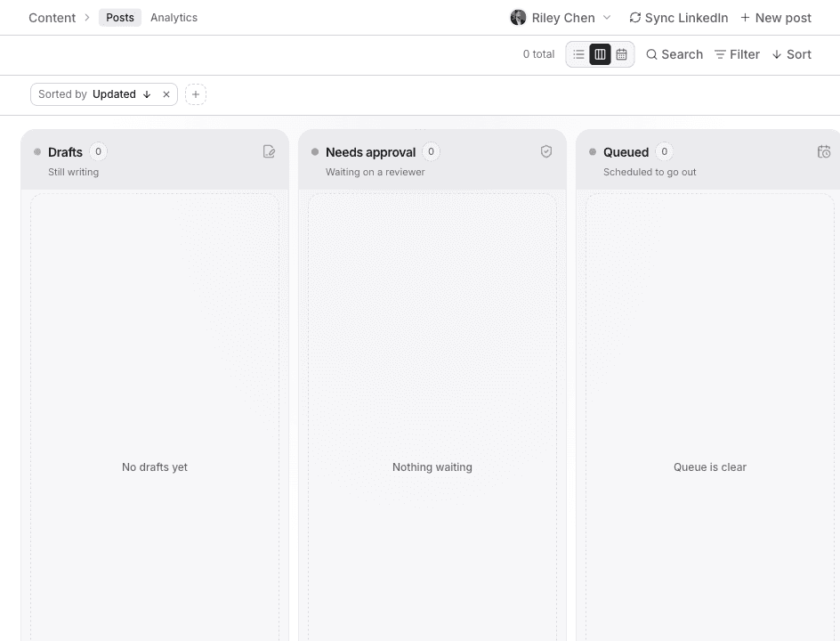Click Queued calendar clock icon

[x=824, y=151]
